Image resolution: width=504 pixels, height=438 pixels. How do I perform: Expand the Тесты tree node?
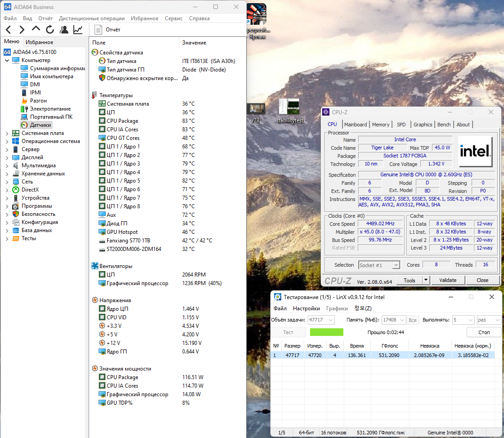[7, 238]
